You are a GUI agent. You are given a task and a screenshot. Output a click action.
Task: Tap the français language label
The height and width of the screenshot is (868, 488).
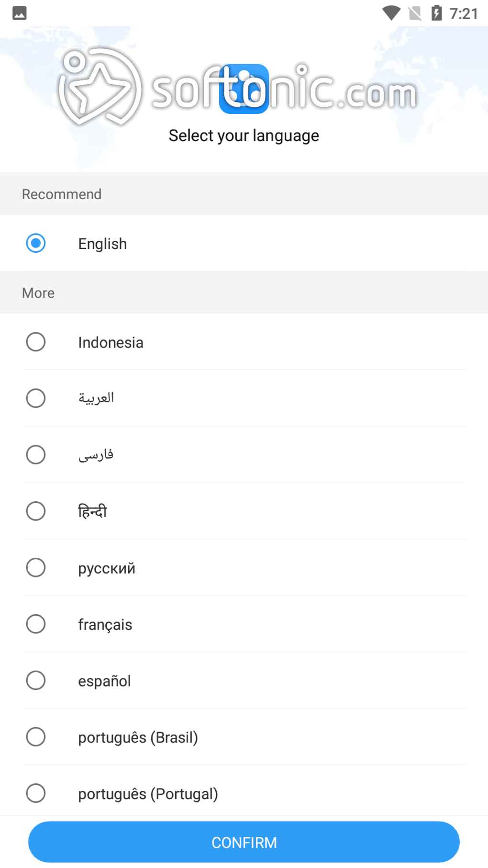(105, 625)
